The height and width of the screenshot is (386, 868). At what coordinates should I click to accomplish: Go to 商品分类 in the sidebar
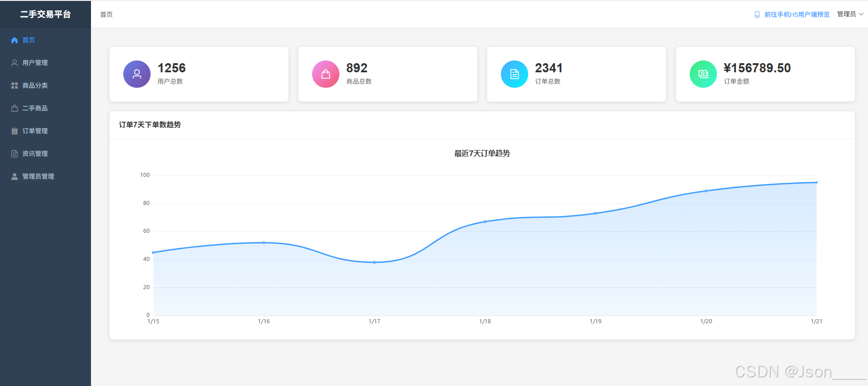(45, 85)
